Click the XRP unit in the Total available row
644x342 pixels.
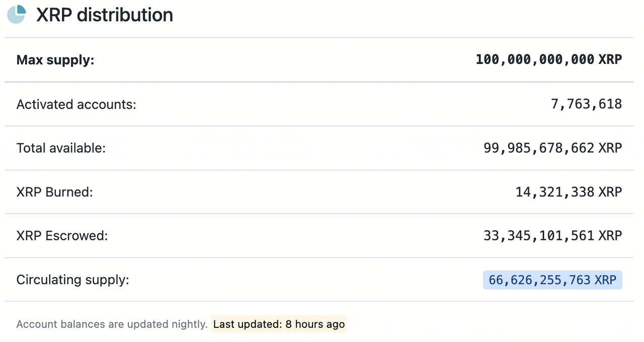click(610, 148)
